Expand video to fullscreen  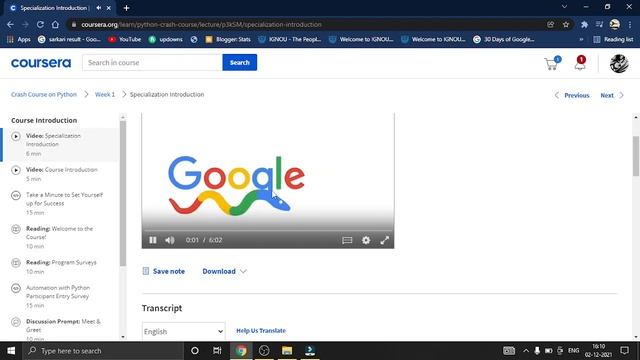(x=384, y=240)
